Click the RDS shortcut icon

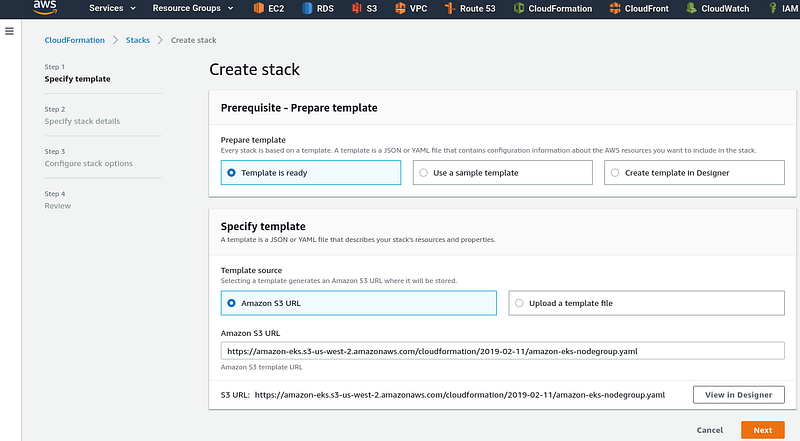coord(307,8)
